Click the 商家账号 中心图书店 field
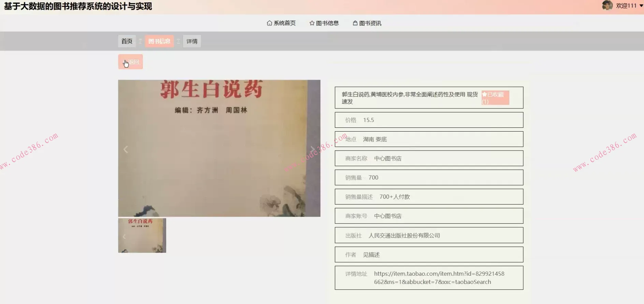The image size is (644, 304). (x=429, y=216)
